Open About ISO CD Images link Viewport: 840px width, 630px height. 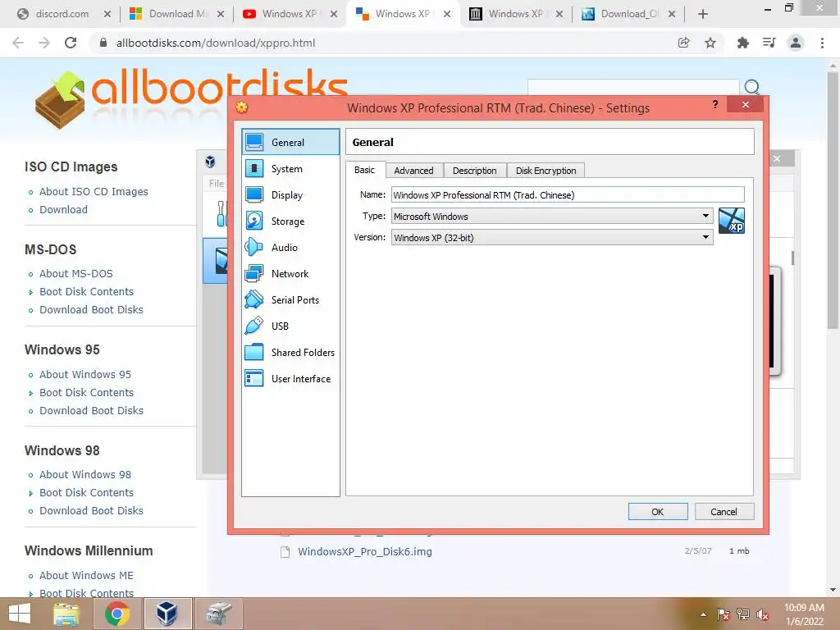coord(94,192)
